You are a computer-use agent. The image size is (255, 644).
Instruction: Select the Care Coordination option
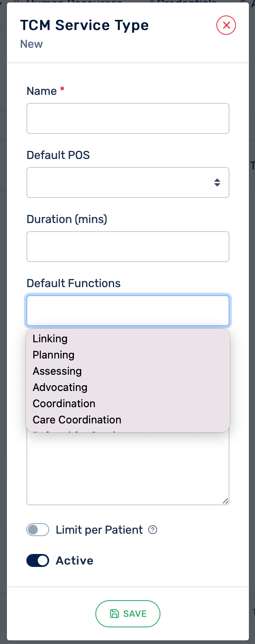[x=77, y=420]
